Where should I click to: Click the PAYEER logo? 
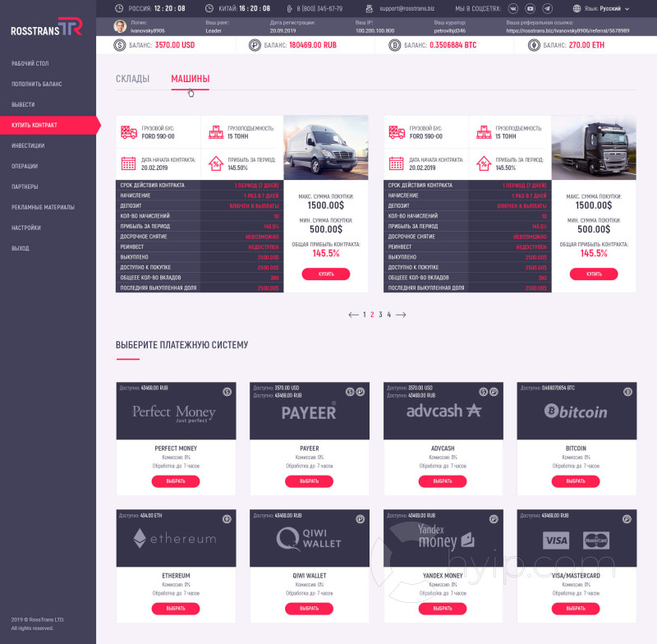coord(309,412)
